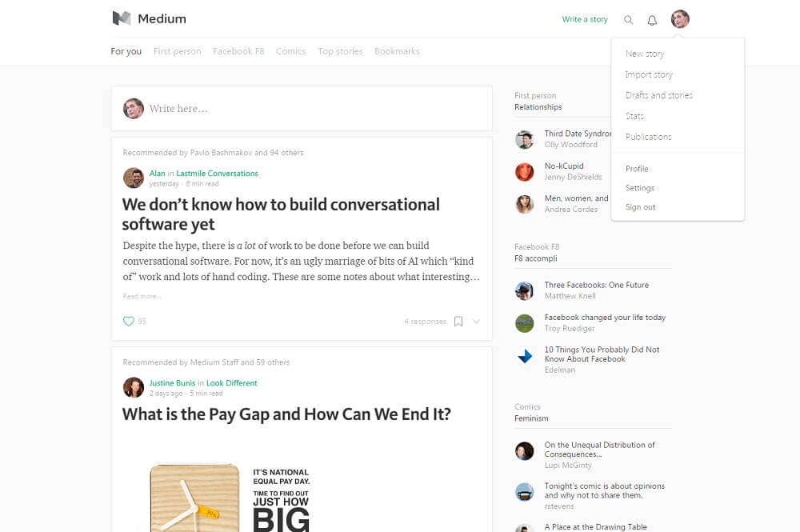
Task: Open the conversational software story headline
Action: (281, 214)
